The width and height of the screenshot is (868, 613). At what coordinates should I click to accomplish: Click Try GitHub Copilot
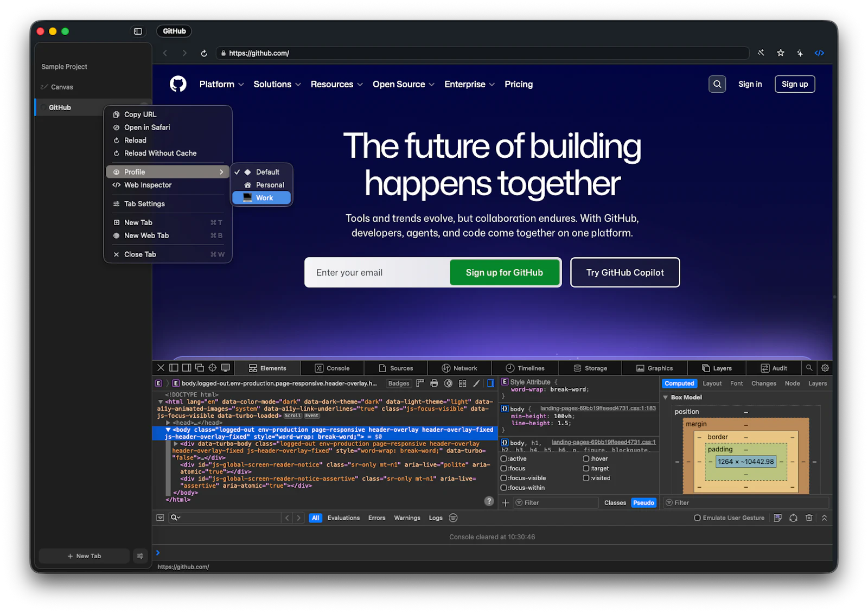point(625,273)
